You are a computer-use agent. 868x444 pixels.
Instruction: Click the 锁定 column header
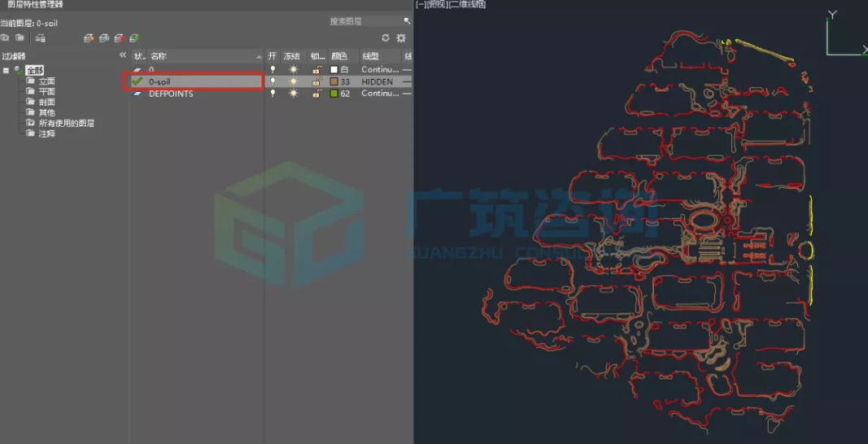click(x=318, y=56)
